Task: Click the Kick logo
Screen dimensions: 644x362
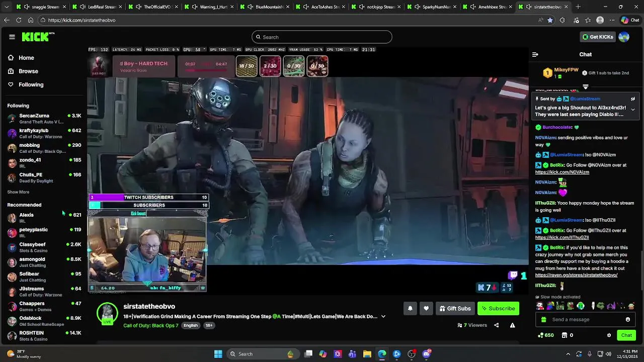Action: point(38,37)
